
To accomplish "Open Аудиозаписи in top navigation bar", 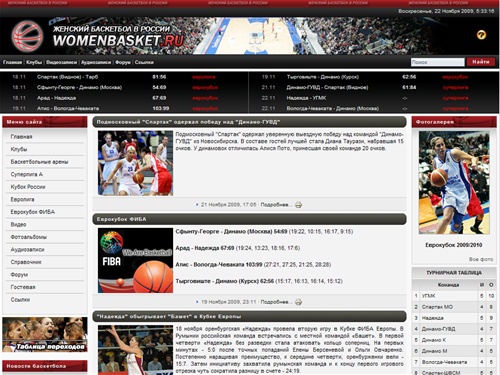I will pyautogui.click(x=96, y=62).
